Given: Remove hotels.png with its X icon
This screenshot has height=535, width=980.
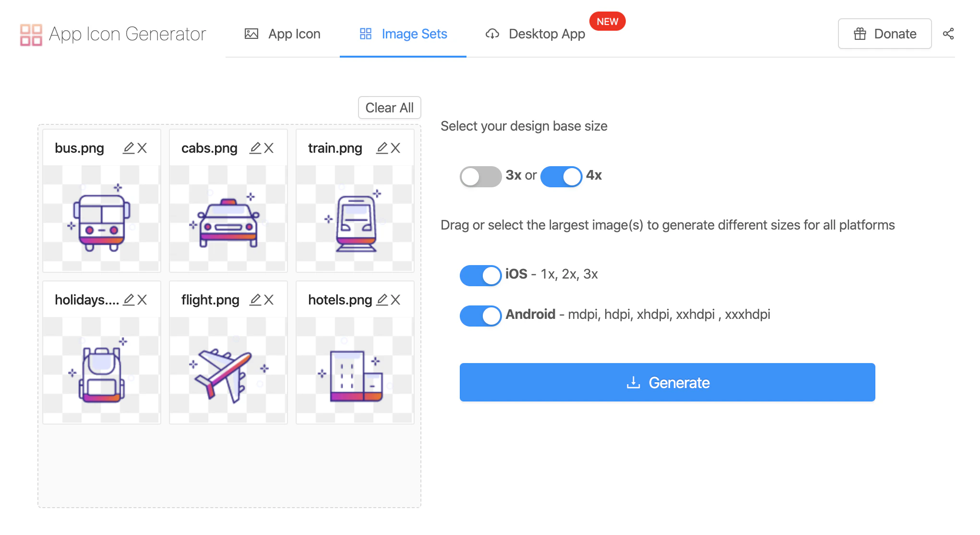Looking at the screenshot, I should coord(395,300).
